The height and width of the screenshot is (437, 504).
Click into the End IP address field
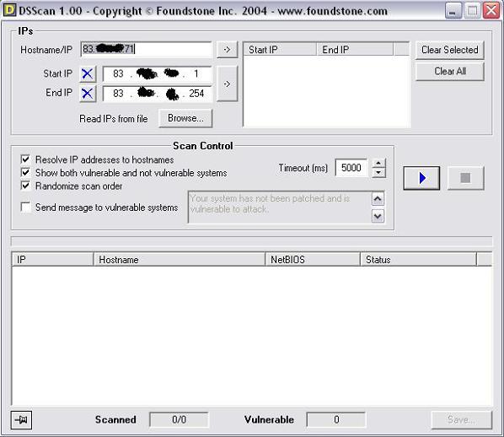coord(157,94)
